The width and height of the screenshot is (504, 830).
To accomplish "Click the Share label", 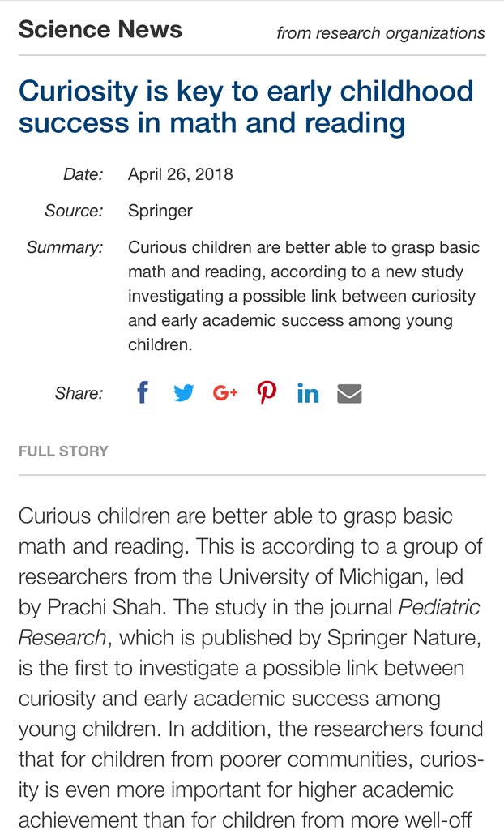I will (x=79, y=393).
